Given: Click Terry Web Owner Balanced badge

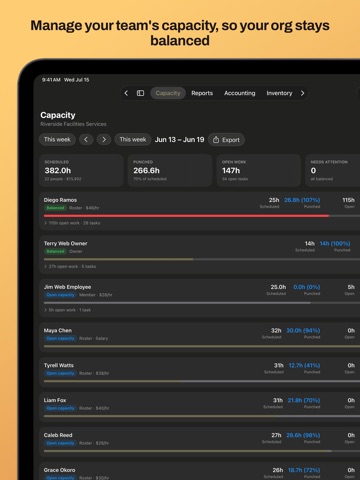Looking at the screenshot, I should (x=55, y=251).
